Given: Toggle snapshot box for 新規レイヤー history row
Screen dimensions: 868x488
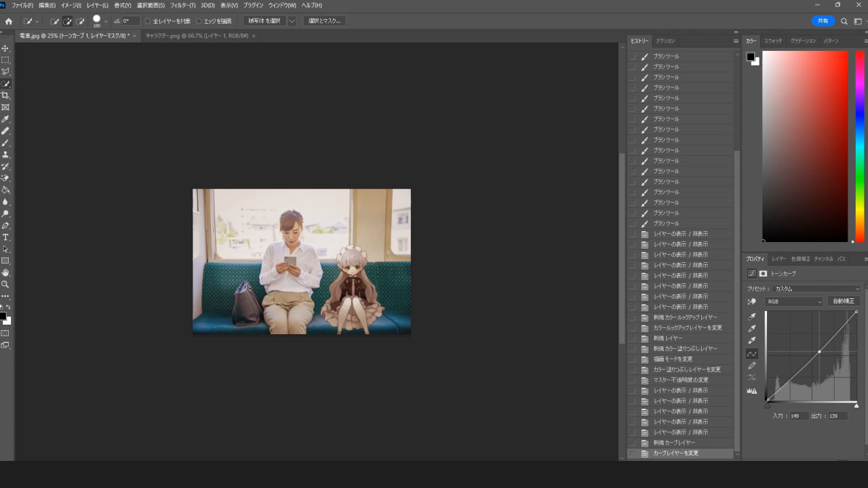Looking at the screenshot, I should (633, 338).
